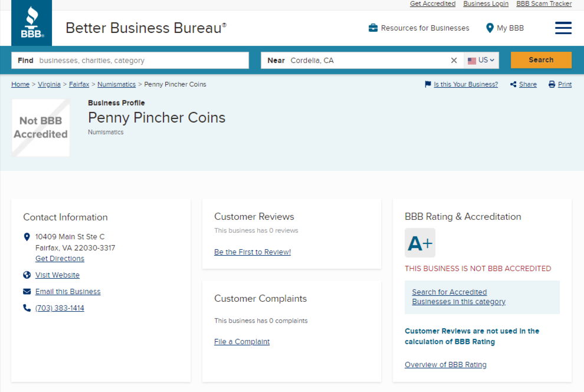
Task: Go to Virginia breadcrumb
Action: point(49,84)
